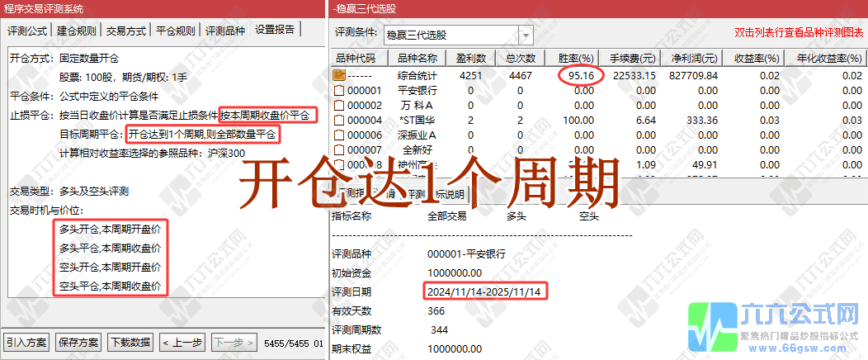Click the icon beside stock code 000004

pyautogui.click(x=338, y=120)
